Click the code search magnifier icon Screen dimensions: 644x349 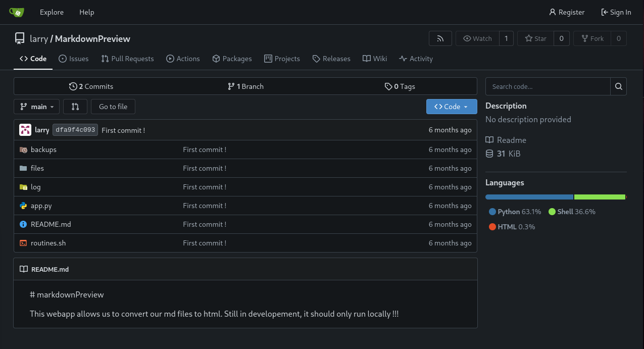click(618, 86)
